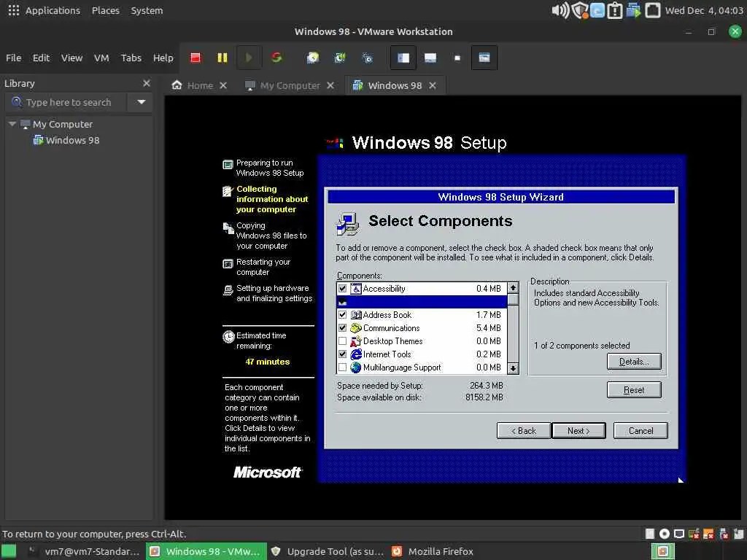This screenshot has height=560, width=747.
Task: Open the Places menu in top panel
Action: [105, 10]
